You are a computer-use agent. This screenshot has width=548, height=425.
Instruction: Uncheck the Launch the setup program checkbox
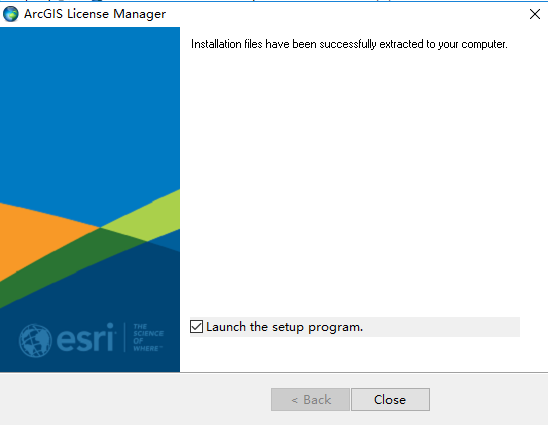tap(196, 327)
